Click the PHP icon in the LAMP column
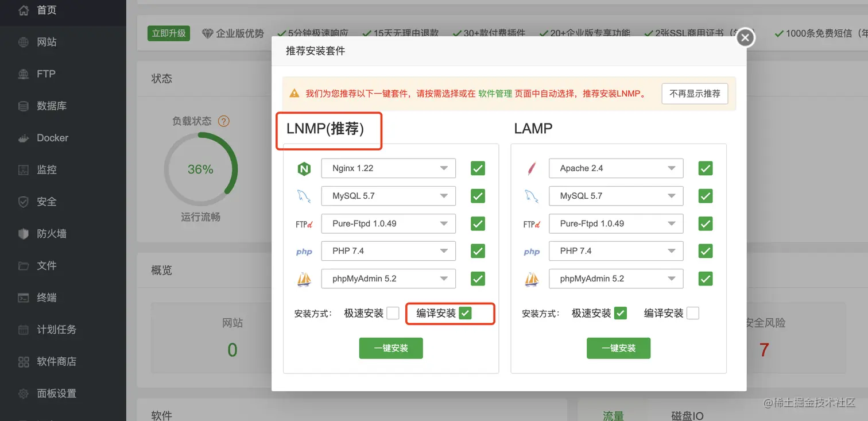 531,251
